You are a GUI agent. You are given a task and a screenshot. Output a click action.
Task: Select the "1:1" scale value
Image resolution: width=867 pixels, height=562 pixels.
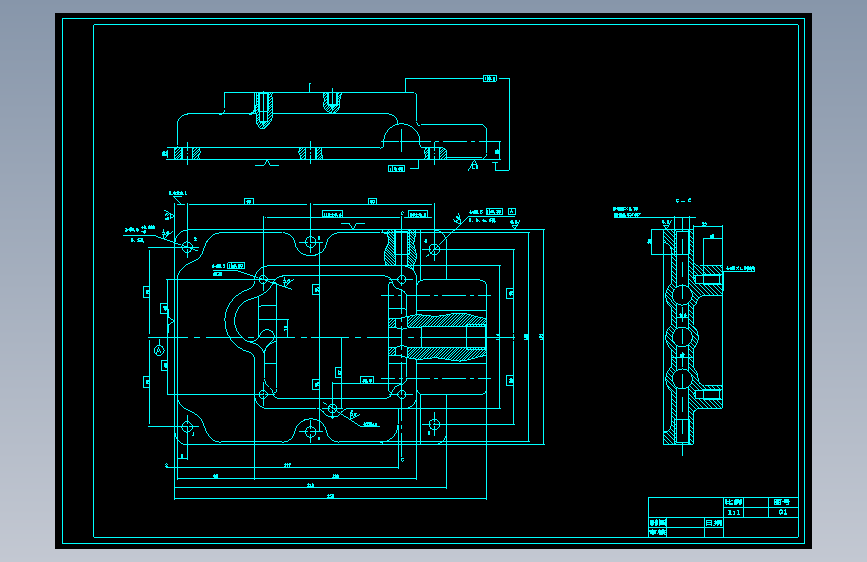point(733,513)
